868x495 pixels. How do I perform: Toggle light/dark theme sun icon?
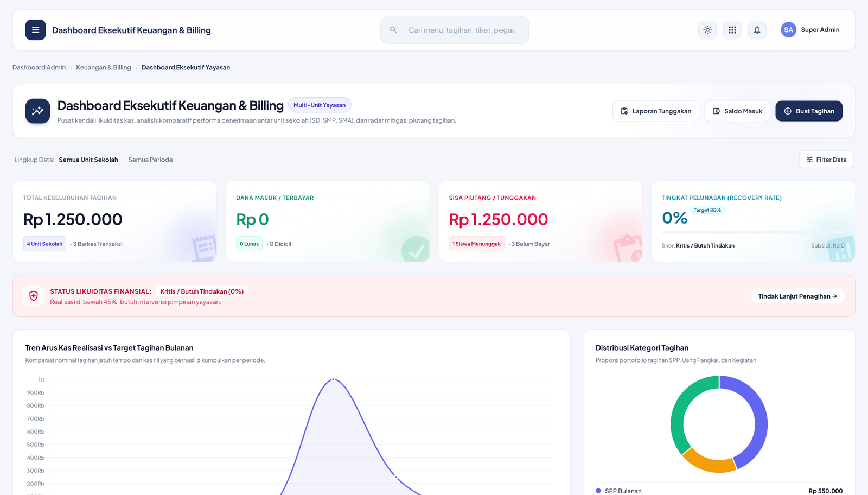(707, 30)
